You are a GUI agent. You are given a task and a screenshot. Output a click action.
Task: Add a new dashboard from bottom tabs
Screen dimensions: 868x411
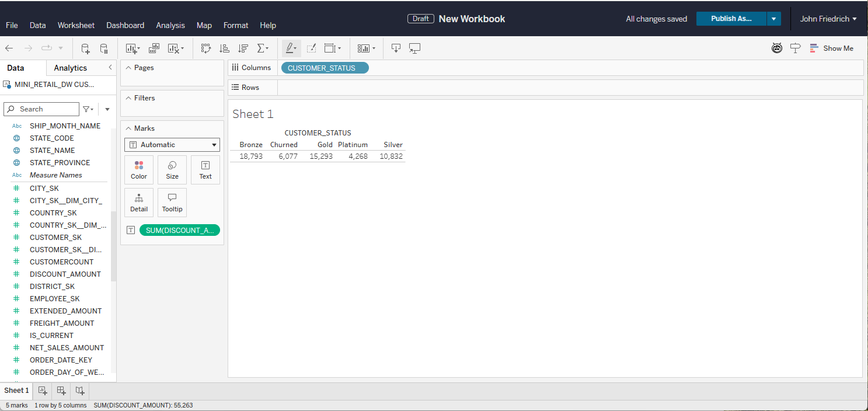point(61,391)
